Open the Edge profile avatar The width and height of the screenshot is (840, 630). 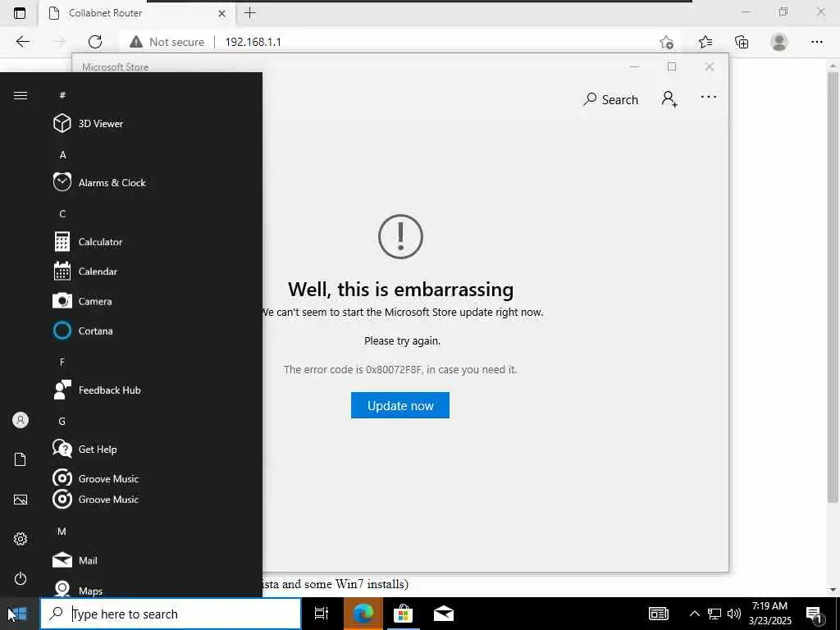click(x=779, y=42)
